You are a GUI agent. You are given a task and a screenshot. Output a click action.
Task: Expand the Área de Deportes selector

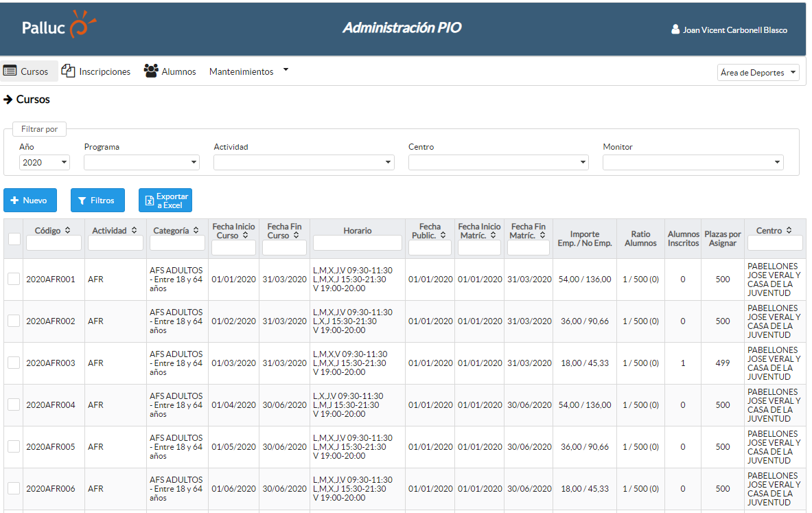[x=758, y=73]
